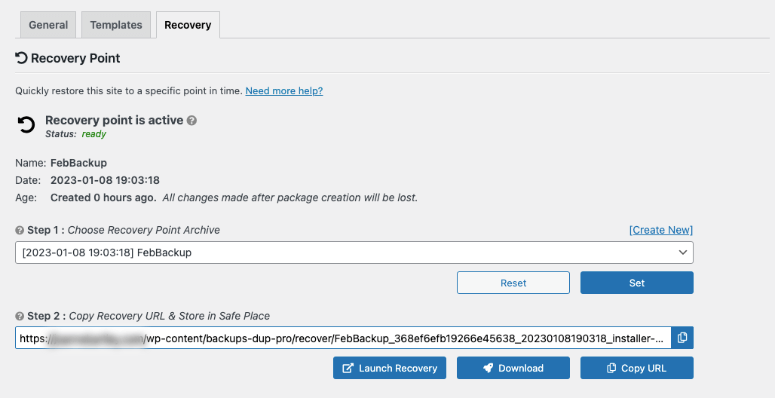Click the blue Set button

coord(637,283)
